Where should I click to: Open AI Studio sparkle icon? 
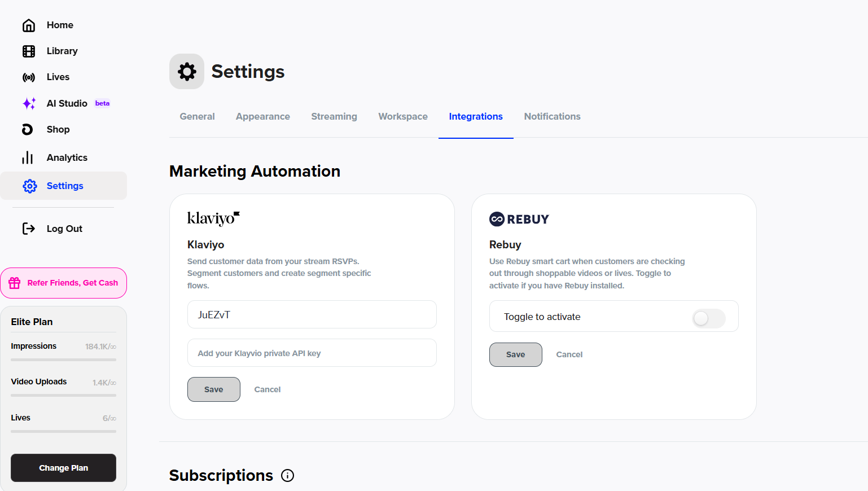[29, 103]
